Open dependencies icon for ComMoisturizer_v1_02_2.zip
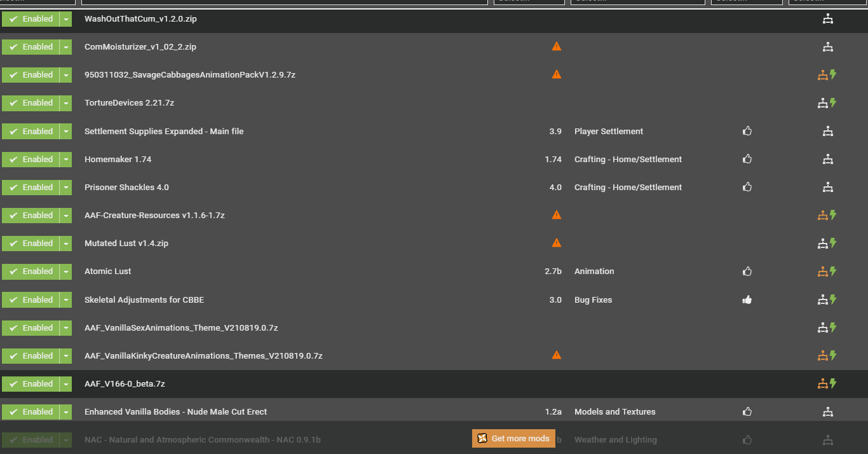This screenshot has height=454, width=868. click(827, 47)
